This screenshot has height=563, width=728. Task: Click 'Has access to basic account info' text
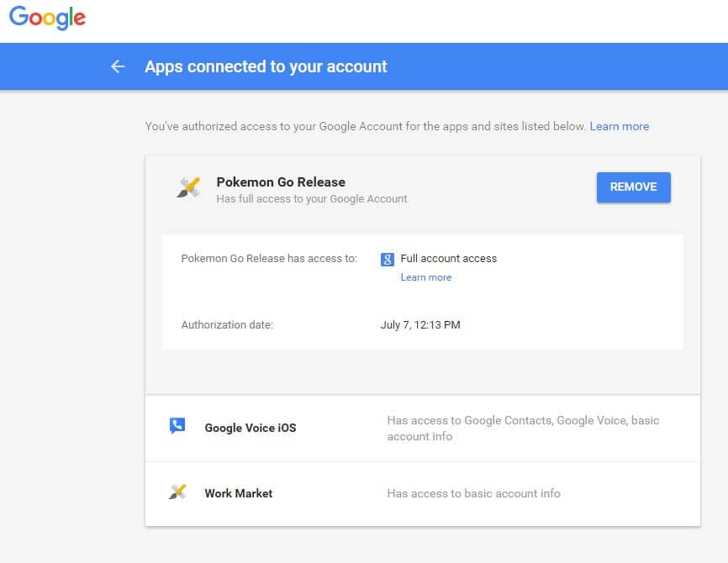pos(473,493)
